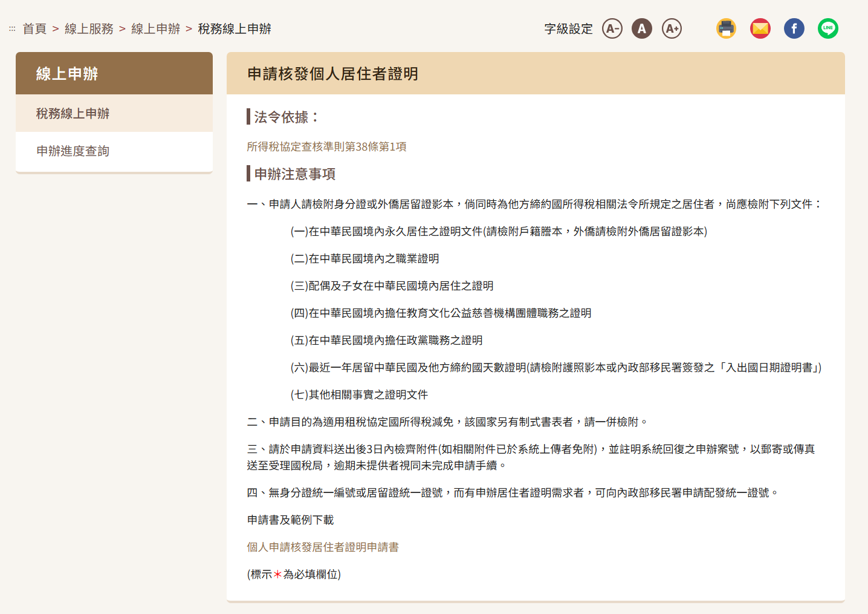The width and height of the screenshot is (868, 614).
Task: Click item (三)配偶及子女在中華民國境內居住之證明
Action: tap(392, 286)
